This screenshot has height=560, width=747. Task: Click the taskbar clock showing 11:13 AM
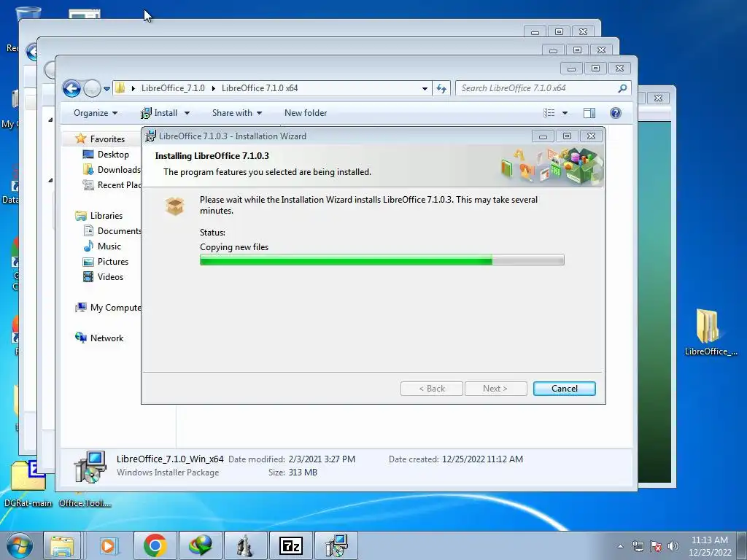[710, 546]
